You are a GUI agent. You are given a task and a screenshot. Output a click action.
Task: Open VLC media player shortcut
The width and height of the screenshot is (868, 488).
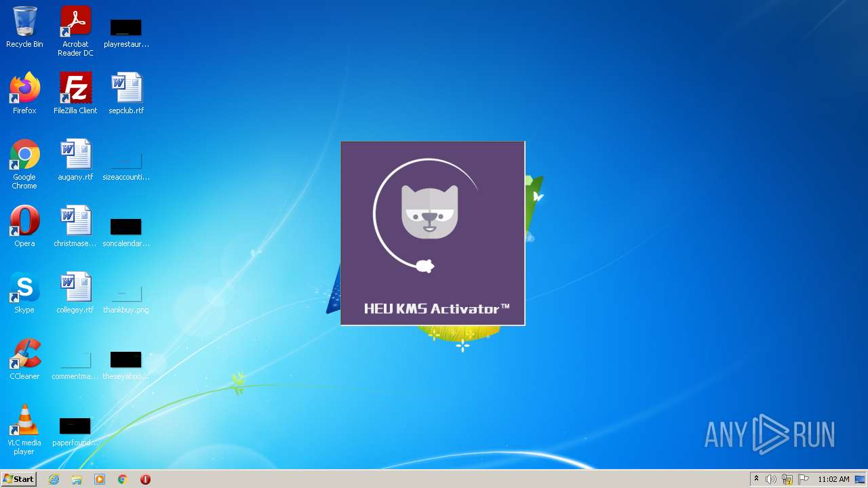(x=24, y=430)
